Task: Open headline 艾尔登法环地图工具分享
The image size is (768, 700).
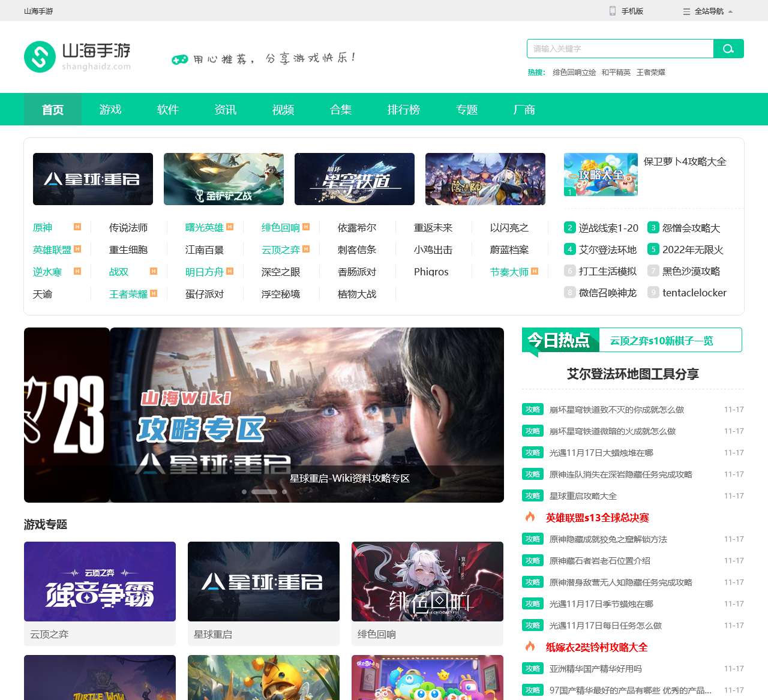Action: 633,374
